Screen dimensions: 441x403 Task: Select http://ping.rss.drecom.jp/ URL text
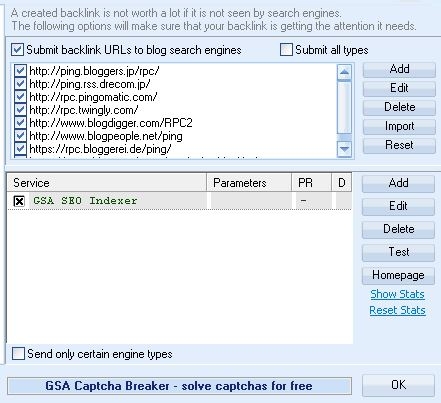(90, 84)
